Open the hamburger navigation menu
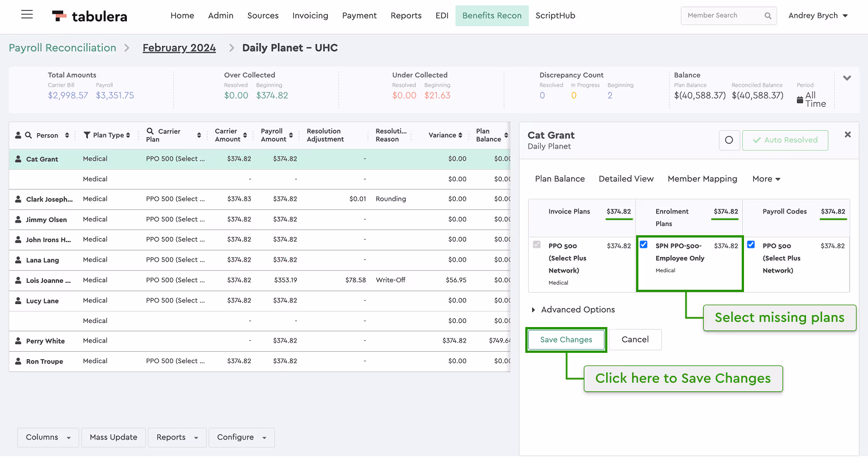This screenshot has height=459, width=868. tap(27, 15)
